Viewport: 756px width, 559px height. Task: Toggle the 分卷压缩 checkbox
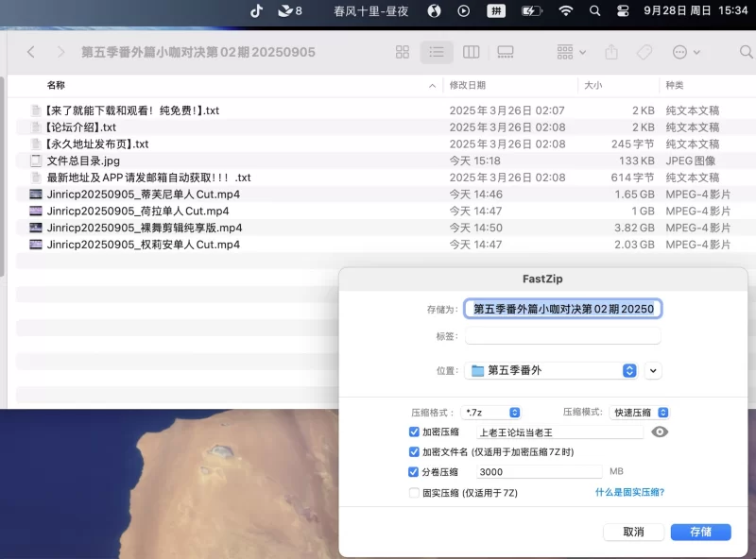(414, 472)
